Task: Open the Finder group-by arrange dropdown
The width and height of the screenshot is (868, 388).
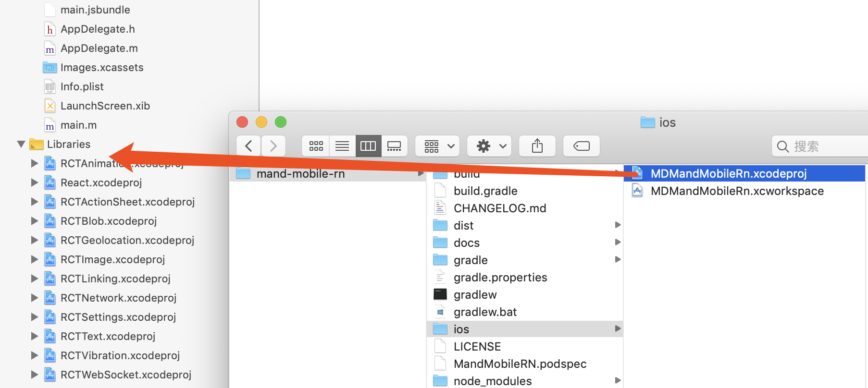Action: tap(437, 146)
